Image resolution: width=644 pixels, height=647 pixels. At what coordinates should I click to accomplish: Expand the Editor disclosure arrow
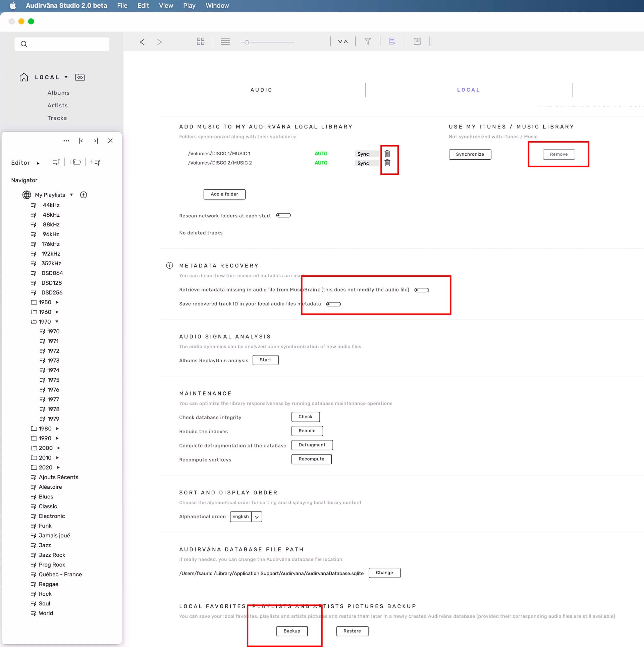(38, 163)
